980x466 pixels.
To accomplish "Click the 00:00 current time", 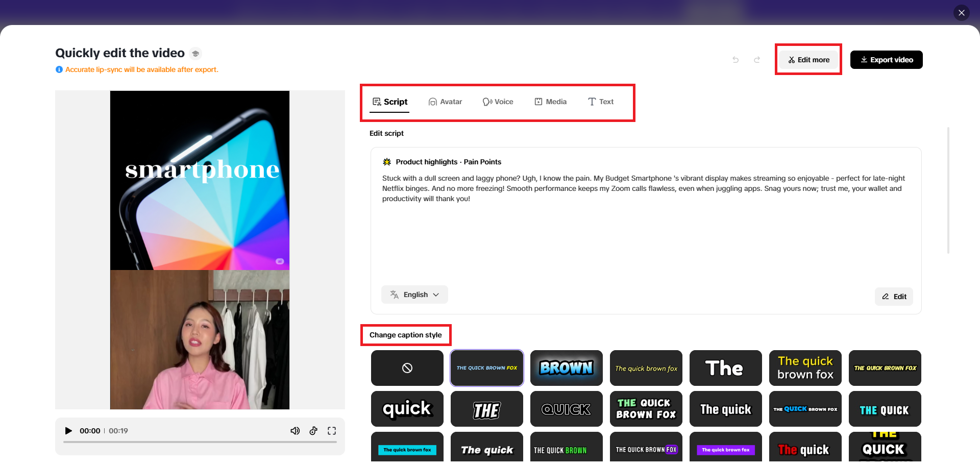I will click(x=90, y=431).
